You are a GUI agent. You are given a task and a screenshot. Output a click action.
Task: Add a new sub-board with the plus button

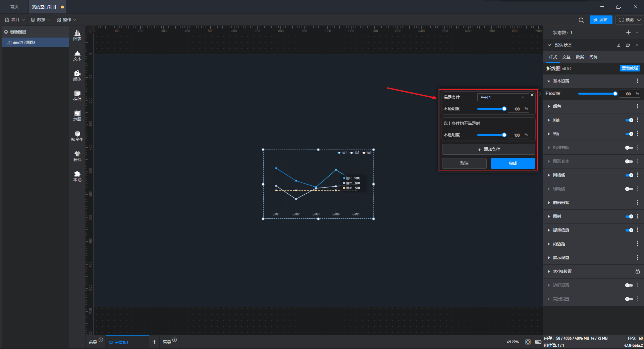pos(154,342)
